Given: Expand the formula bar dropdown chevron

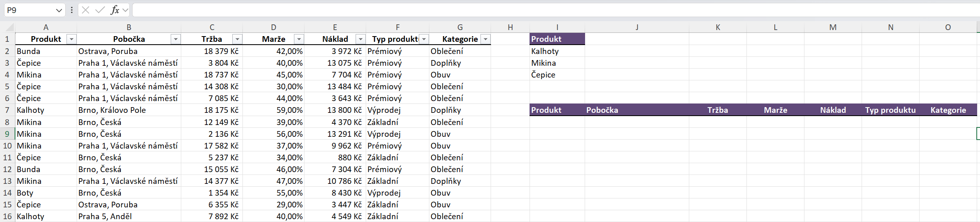Looking at the screenshot, I should 125,10.
